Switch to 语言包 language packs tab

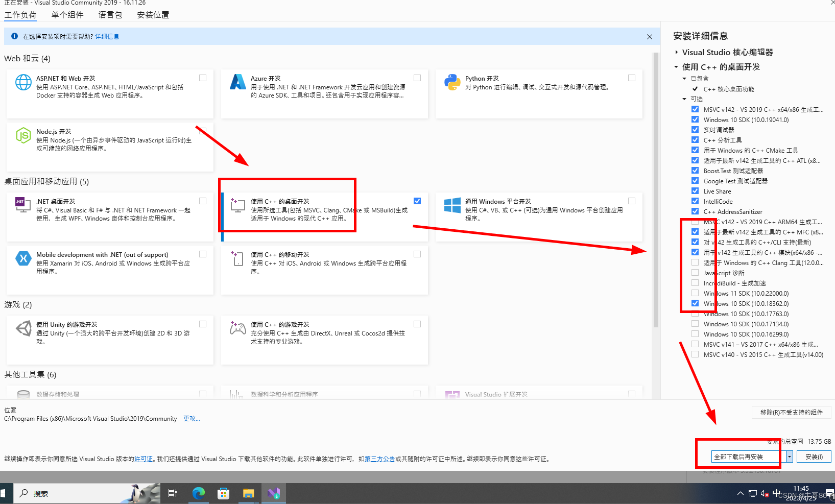click(x=110, y=15)
